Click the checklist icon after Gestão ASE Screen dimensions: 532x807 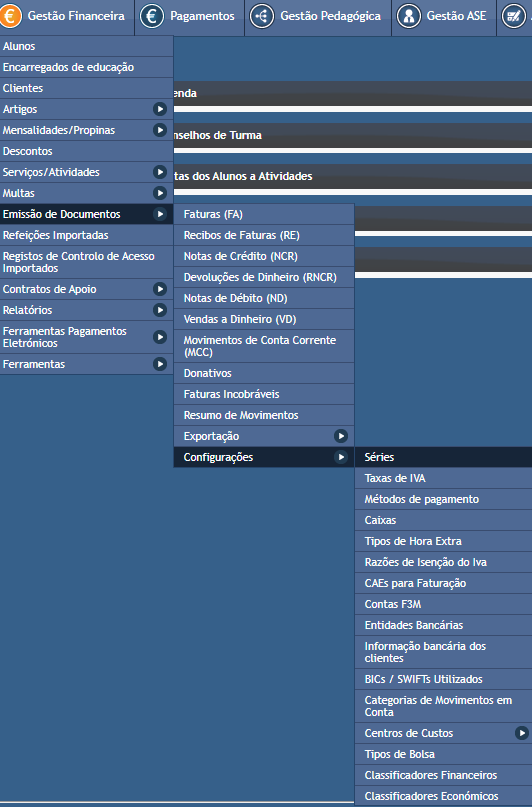click(514, 16)
